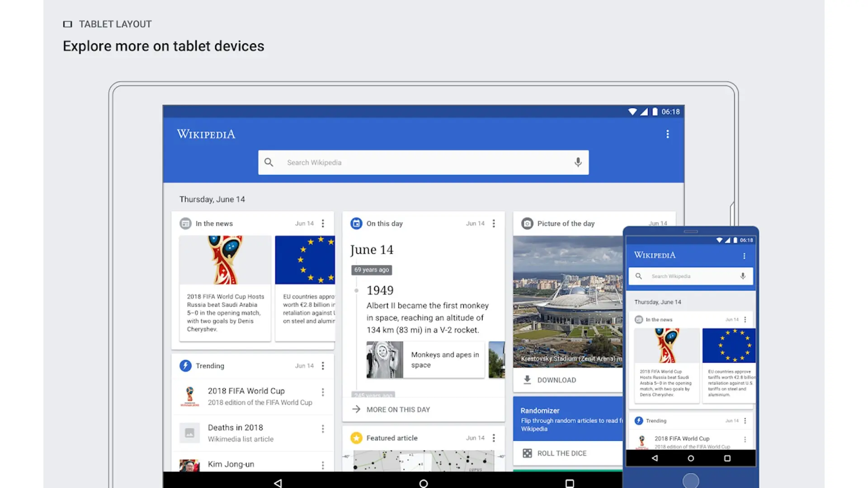
Task: Open tablet In the news card menu
Action: click(x=323, y=223)
